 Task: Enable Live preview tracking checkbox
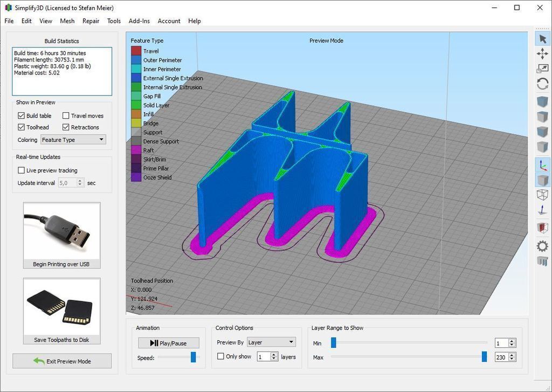pyautogui.click(x=21, y=170)
